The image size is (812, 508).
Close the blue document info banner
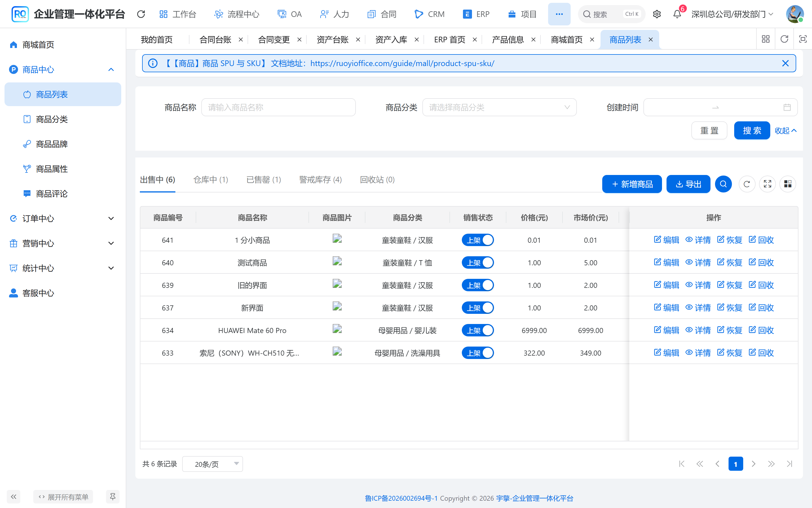click(785, 63)
